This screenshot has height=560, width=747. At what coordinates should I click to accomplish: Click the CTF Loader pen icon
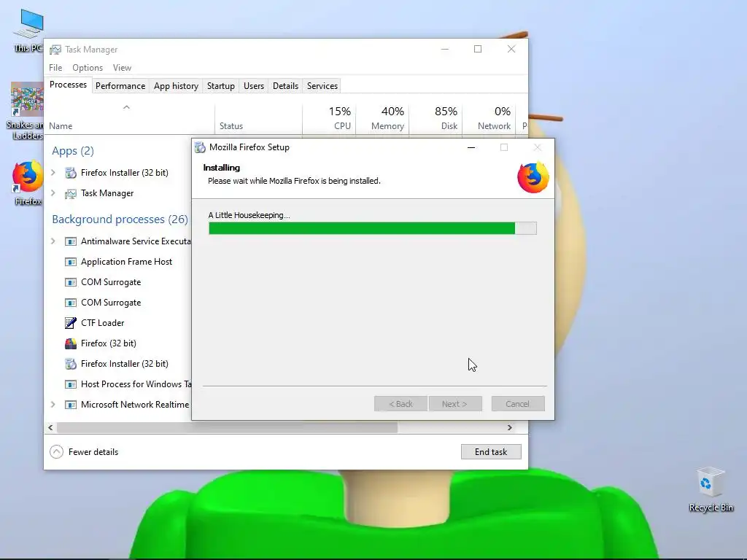click(x=71, y=323)
